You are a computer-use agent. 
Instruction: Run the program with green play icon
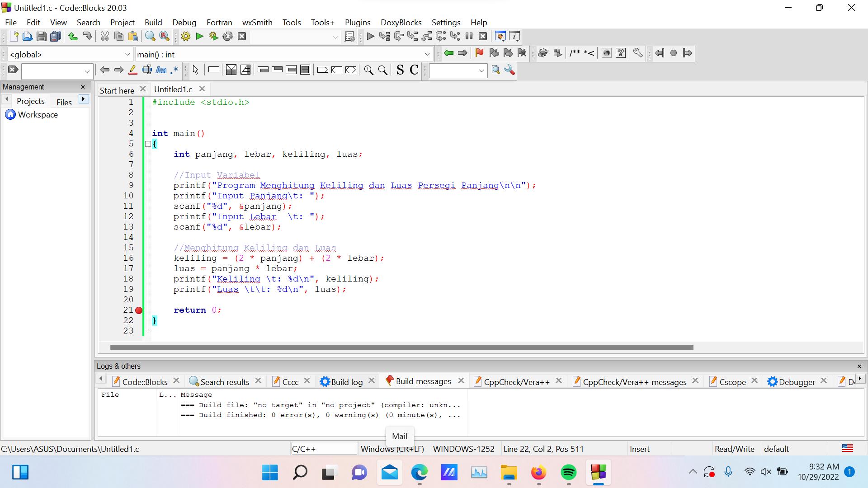[200, 37]
